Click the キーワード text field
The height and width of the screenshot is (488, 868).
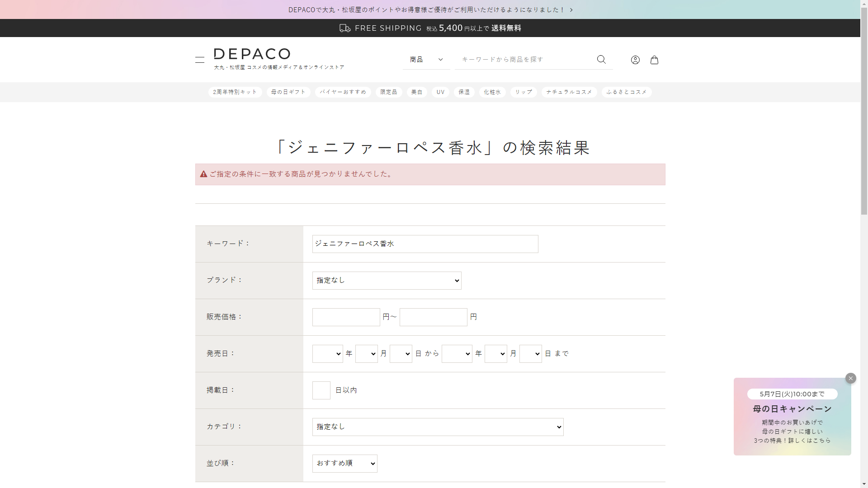point(425,244)
